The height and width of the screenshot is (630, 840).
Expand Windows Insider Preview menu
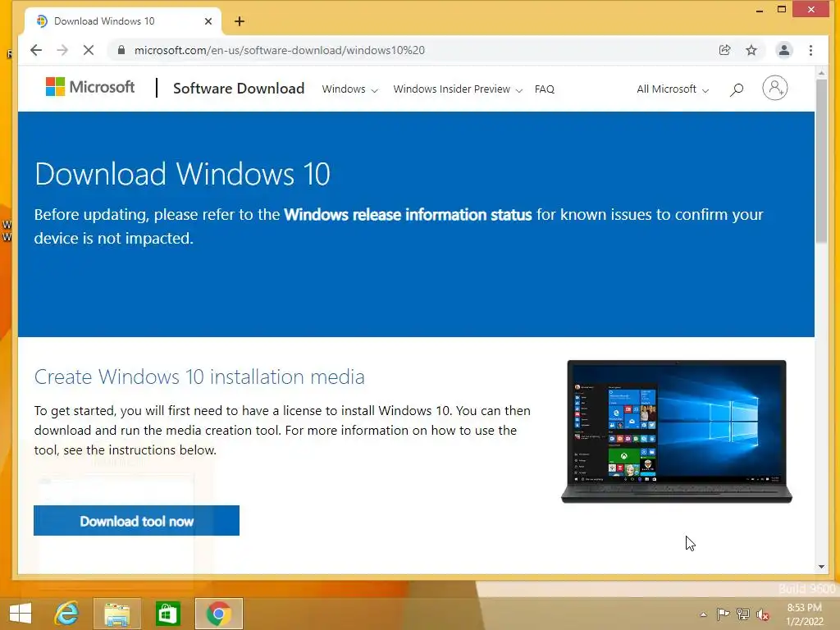coord(458,89)
